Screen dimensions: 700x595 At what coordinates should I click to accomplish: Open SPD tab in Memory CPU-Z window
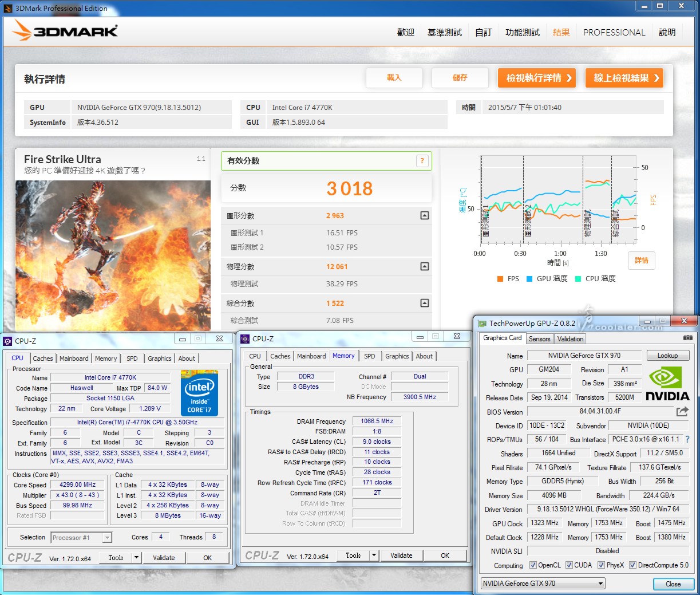[370, 356]
